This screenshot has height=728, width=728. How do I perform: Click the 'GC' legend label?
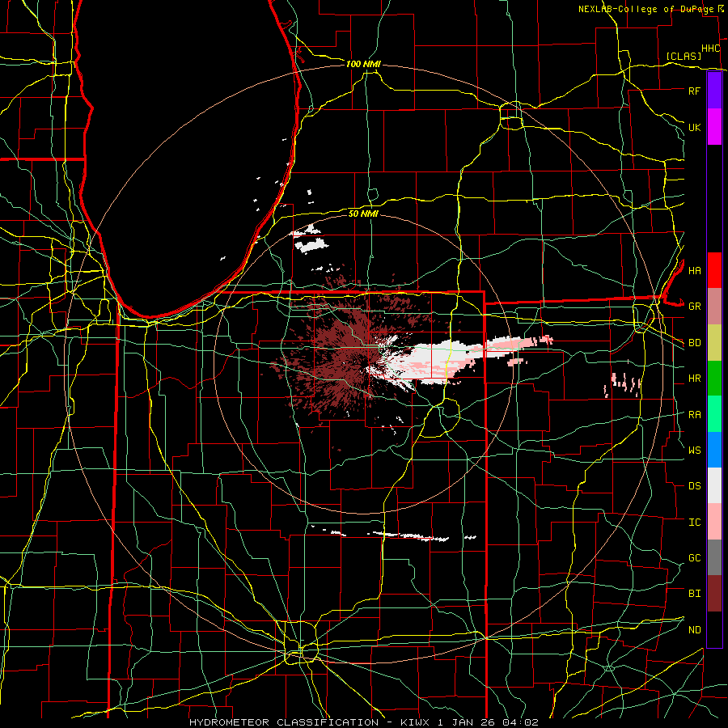coord(694,558)
